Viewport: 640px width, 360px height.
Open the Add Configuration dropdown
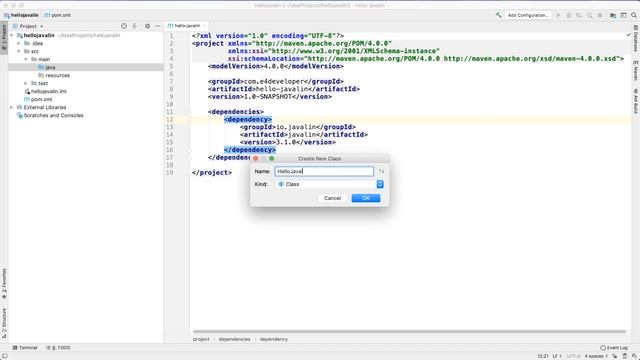[x=528, y=15]
